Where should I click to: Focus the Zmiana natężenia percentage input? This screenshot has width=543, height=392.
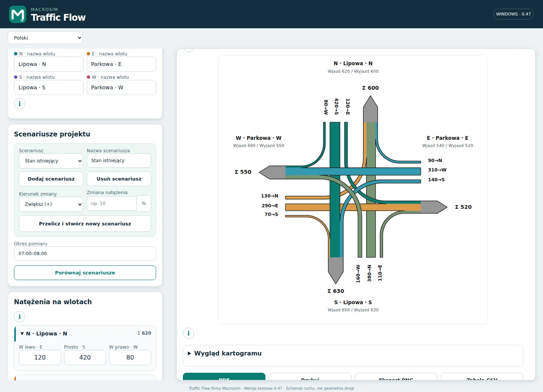click(112, 204)
